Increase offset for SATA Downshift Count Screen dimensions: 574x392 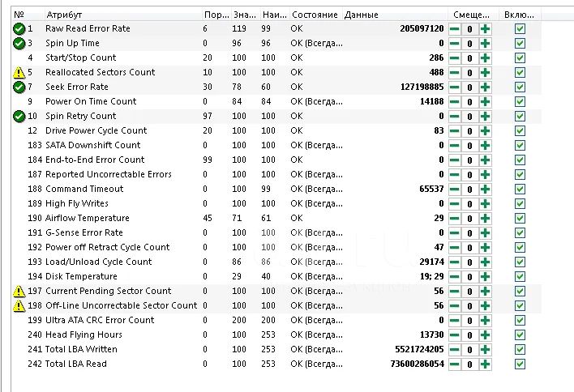[x=485, y=146]
